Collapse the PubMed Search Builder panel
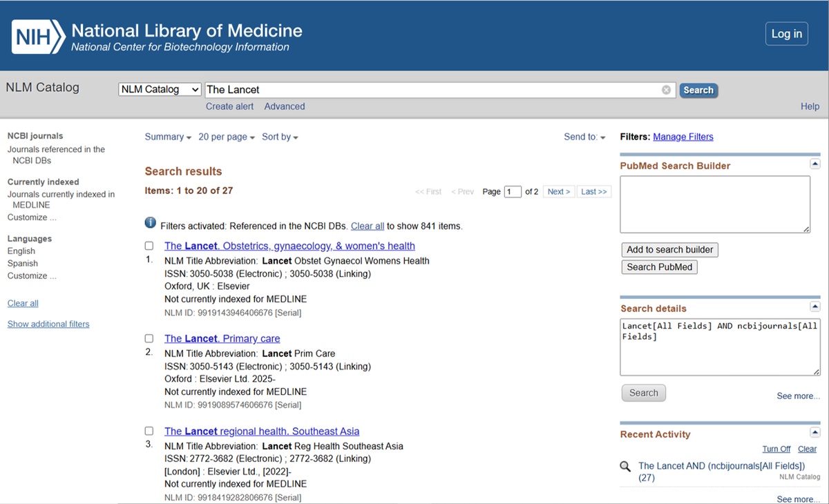Viewport: 829px width, 504px height. [x=814, y=163]
